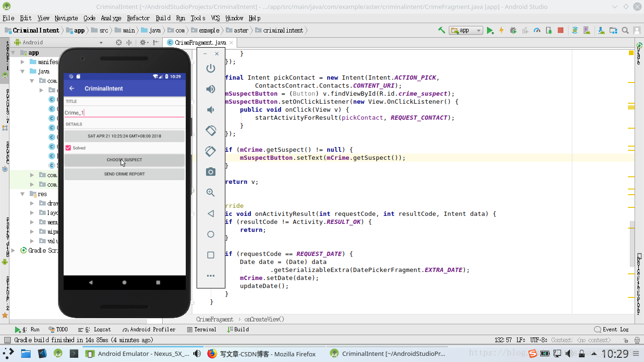This screenshot has height=362, width=644.
Task: Click emulator volume down icon
Action: pos(211,110)
